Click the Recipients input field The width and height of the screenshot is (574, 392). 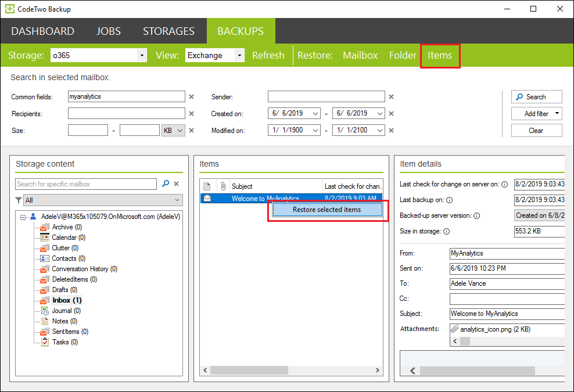coord(127,113)
